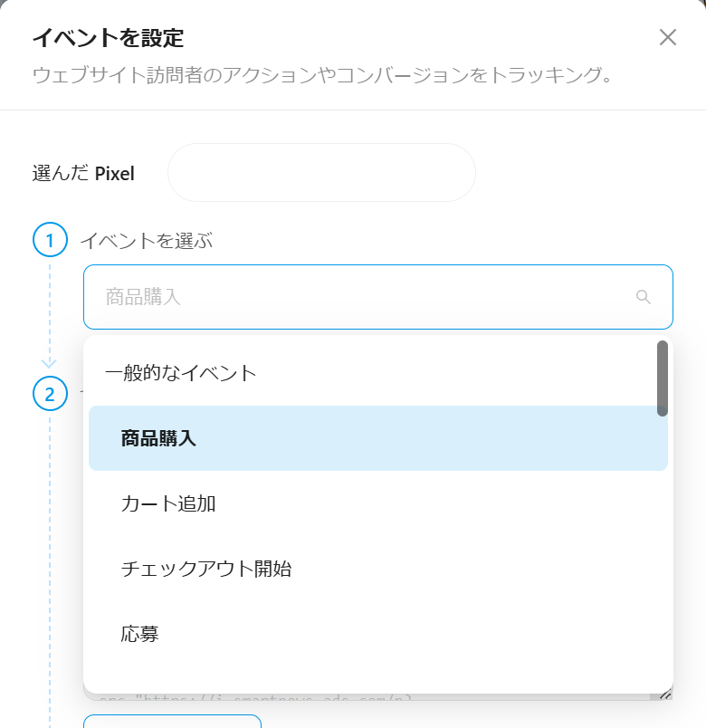Click the step 1 circle indicator
The image size is (706, 728).
pos(50,240)
